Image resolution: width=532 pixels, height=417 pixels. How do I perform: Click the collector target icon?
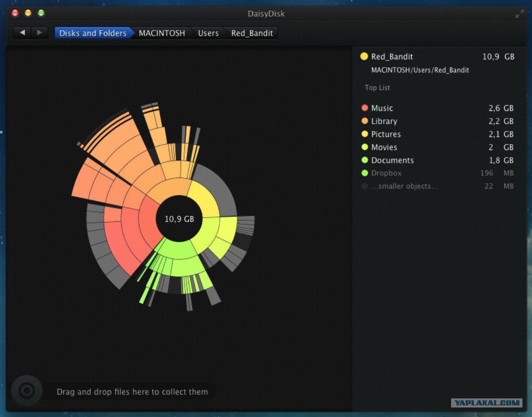(27, 390)
